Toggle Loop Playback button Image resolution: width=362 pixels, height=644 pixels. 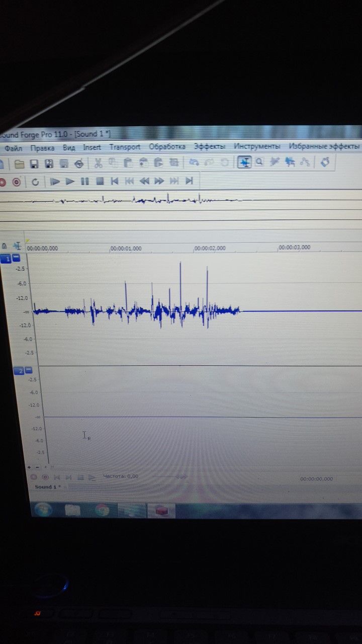(x=35, y=182)
